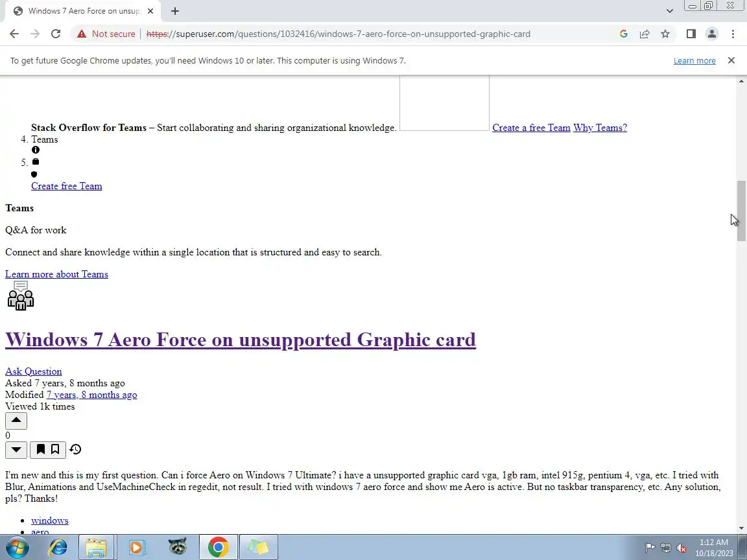Open Action Center flag tray icon
747x560 pixels.
[650, 548]
